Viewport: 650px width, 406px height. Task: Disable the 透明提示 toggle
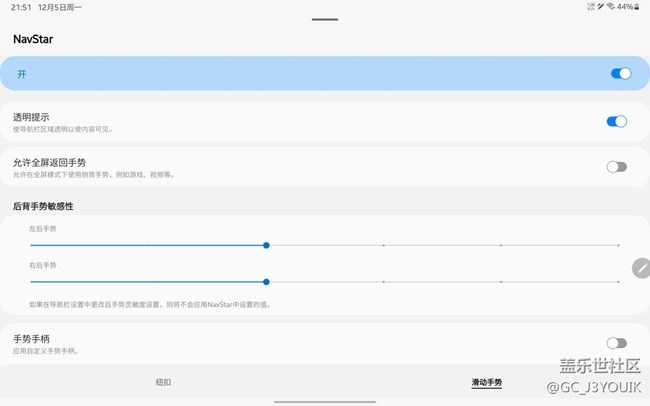point(616,122)
